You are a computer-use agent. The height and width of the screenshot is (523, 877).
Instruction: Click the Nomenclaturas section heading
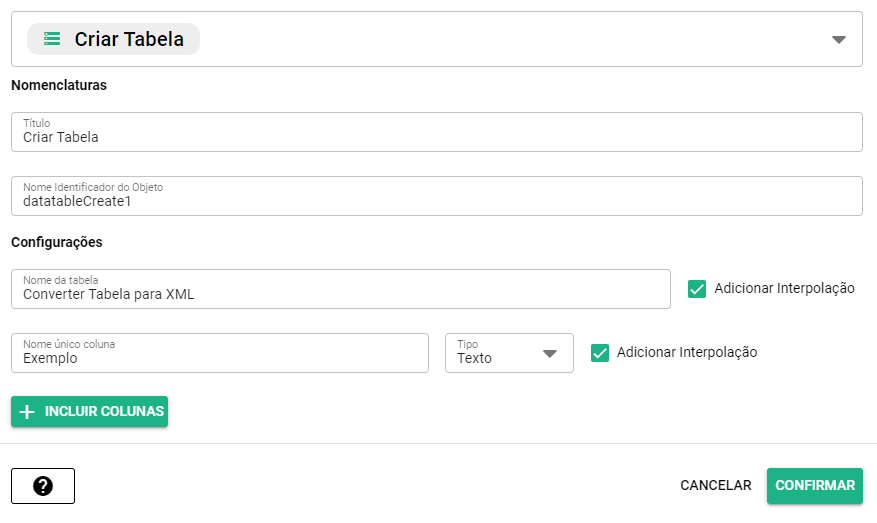tap(59, 85)
